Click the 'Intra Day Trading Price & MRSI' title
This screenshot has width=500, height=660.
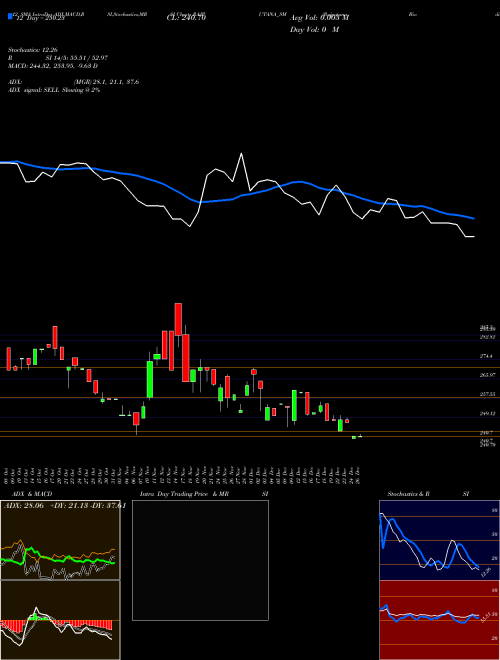tap(204, 494)
